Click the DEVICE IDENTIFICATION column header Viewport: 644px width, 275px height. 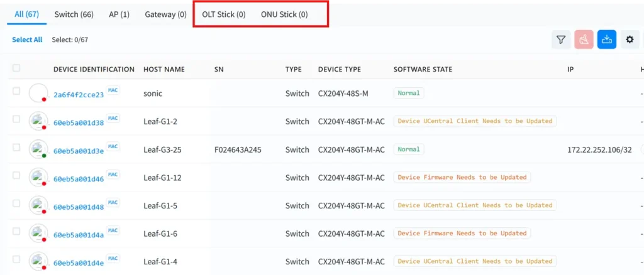(x=94, y=69)
